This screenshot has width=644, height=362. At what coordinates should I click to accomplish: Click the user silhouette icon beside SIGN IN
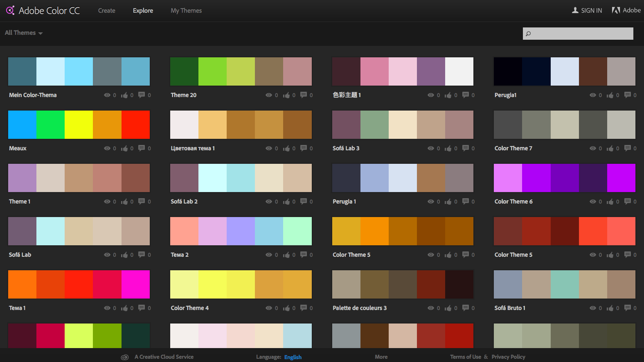(x=575, y=10)
